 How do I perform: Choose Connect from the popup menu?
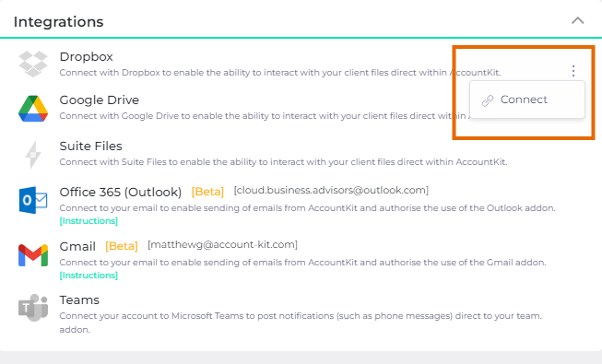(x=527, y=100)
